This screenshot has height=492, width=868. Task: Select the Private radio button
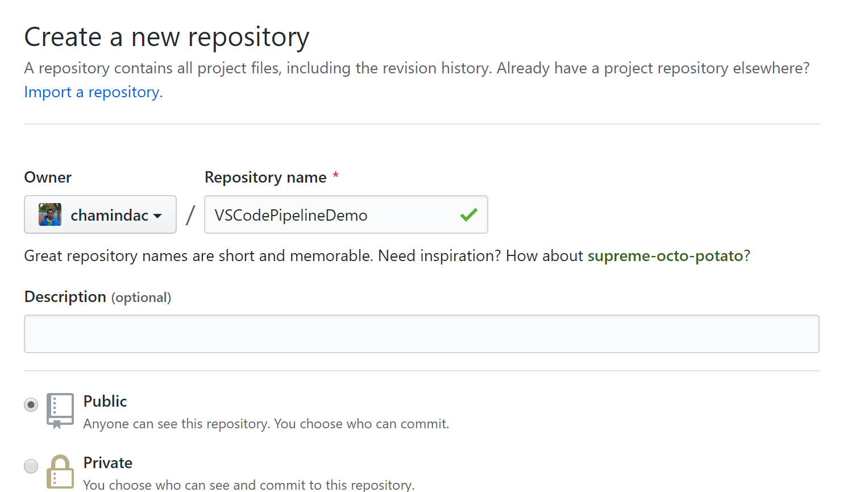(31, 466)
